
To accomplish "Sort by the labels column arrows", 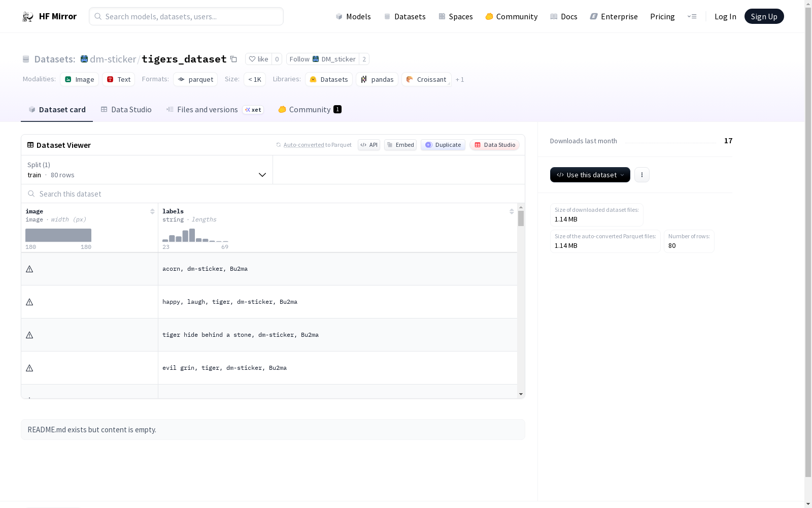I will (x=512, y=211).
